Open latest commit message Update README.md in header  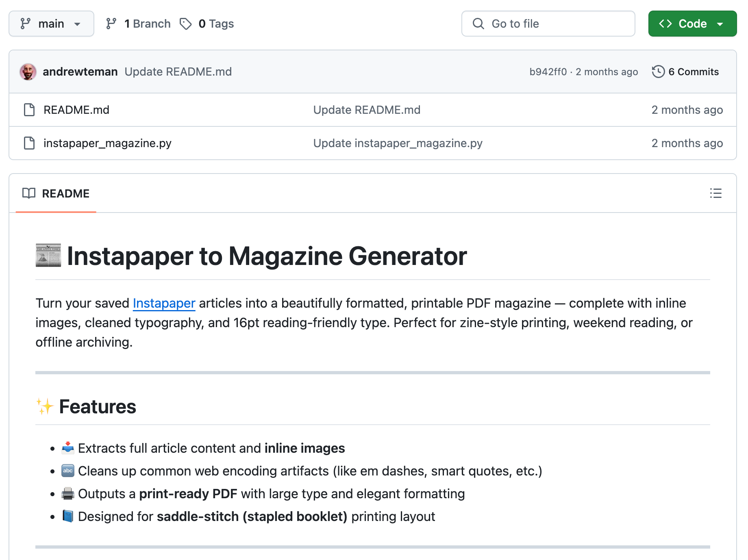(178, 72)
